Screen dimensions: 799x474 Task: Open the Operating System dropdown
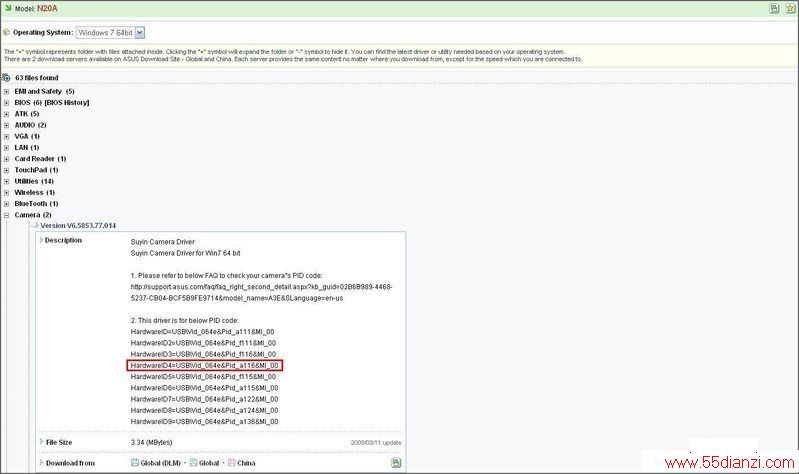(111, 33)
